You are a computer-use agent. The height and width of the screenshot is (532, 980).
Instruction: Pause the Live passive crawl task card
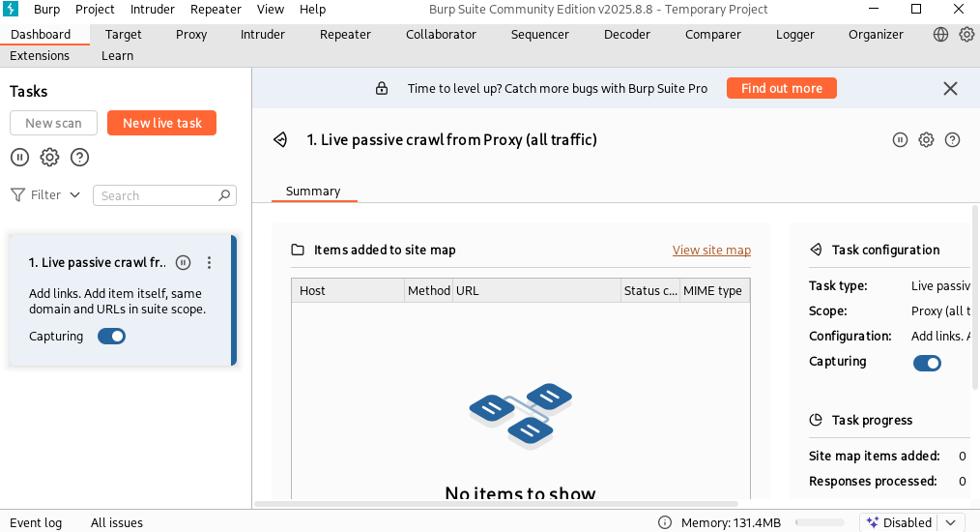coord(184,262)
